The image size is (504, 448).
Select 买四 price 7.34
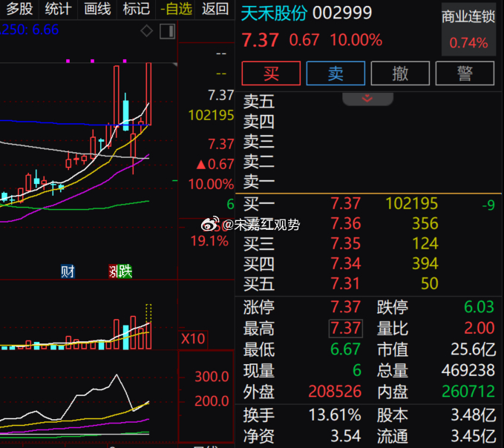coord(346,263)
